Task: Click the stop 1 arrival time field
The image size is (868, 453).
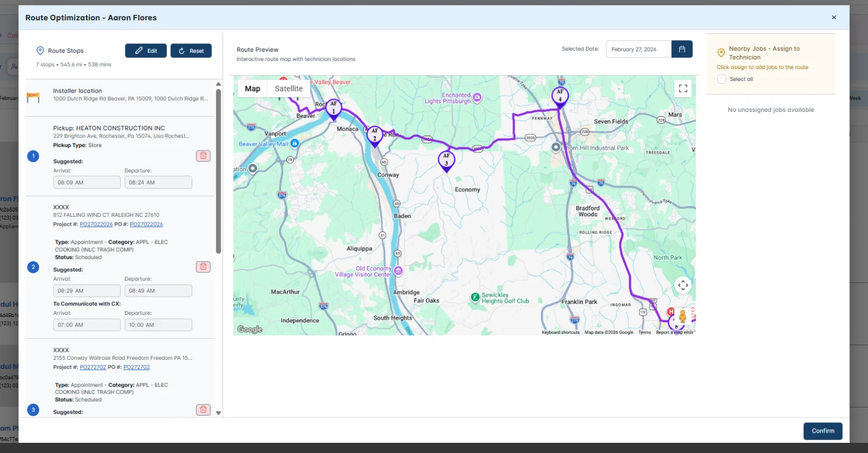Action: click(87, 183)
